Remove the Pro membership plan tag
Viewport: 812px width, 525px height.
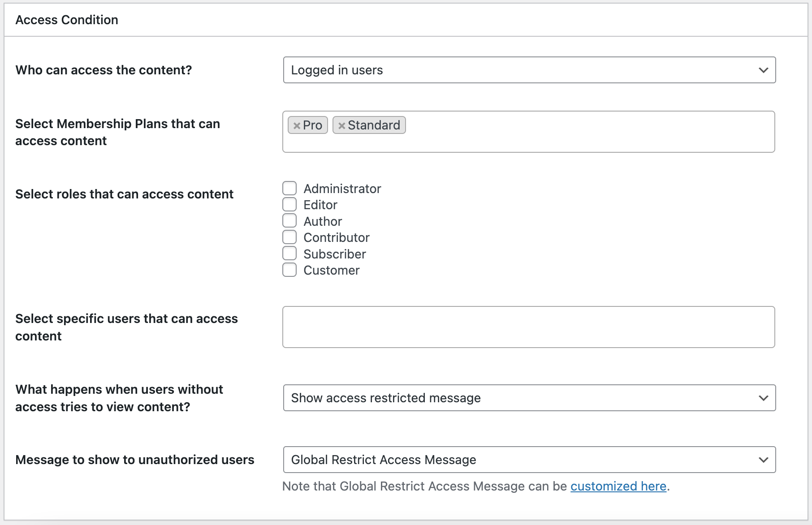coord(297,126)
